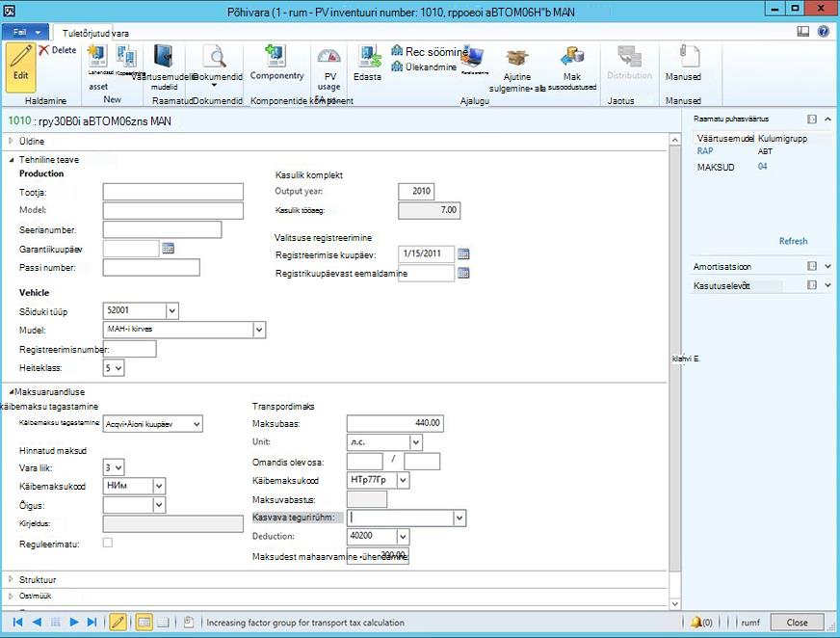Click the notification bell in status bar

[x=696, y=622]
